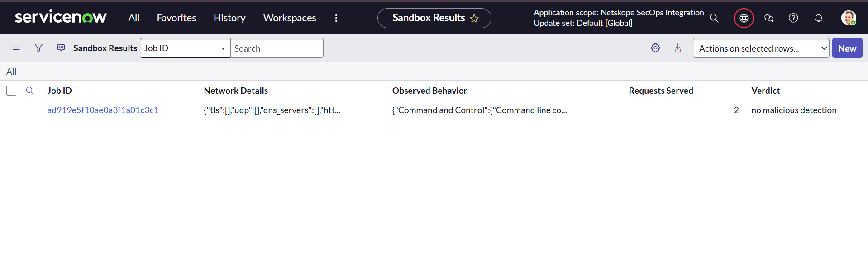Toggle the column search row magnifier
The height and width of the screenshot is (263, 868).
[30, 91]
